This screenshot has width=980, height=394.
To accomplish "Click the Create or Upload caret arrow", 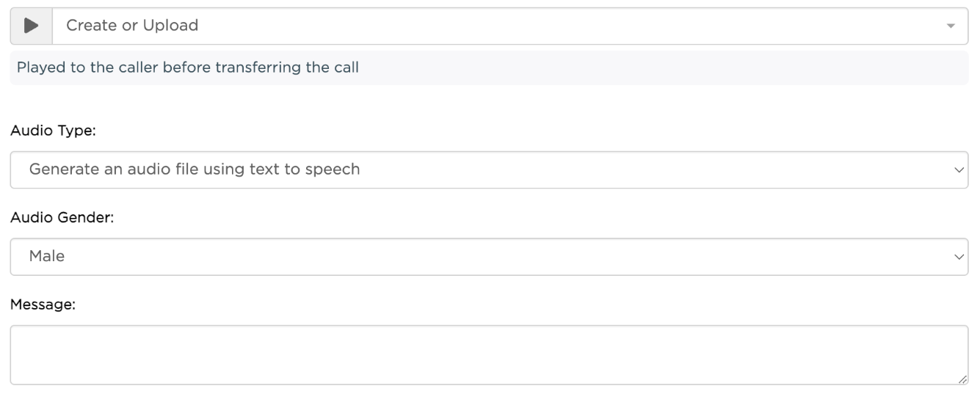I will coord(951,26).
